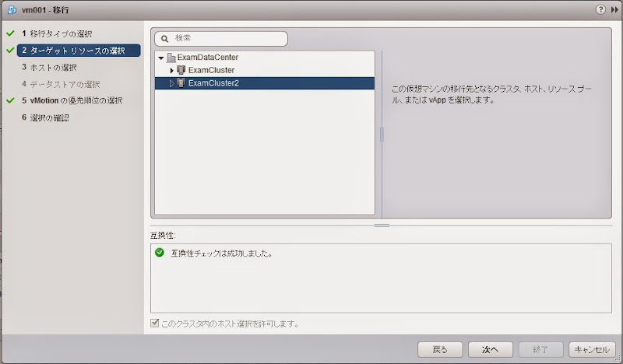623x364 pixels.
Task: Click the resize grip at dialog corner
Action: 618,359
